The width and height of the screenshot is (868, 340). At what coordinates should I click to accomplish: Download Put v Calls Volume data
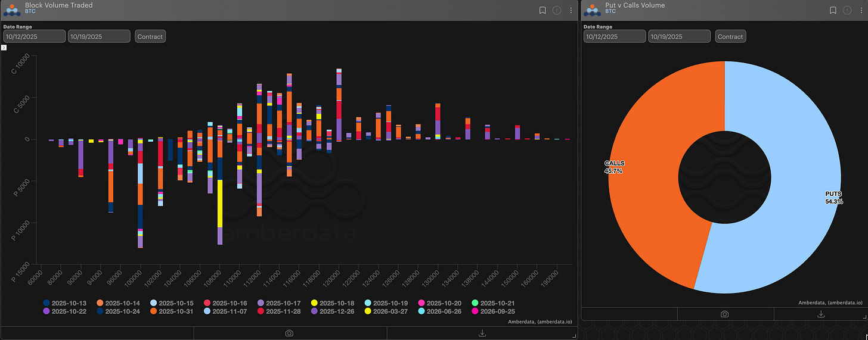(x=821, y=314)
